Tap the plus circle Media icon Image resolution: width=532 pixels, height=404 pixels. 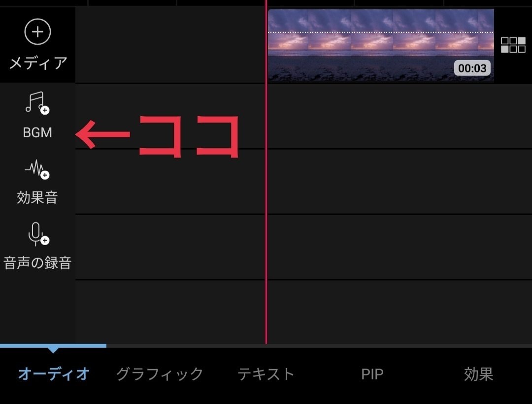(x=37, y=32)
